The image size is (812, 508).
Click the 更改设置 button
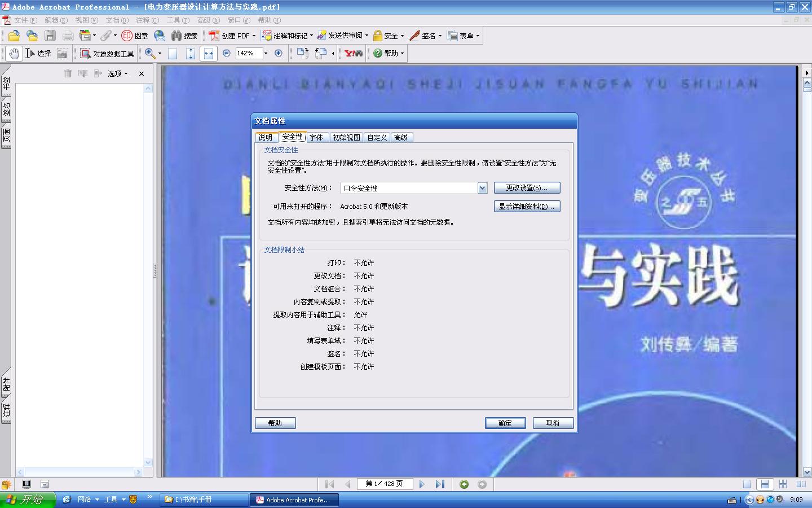click(x=527, y=188)
